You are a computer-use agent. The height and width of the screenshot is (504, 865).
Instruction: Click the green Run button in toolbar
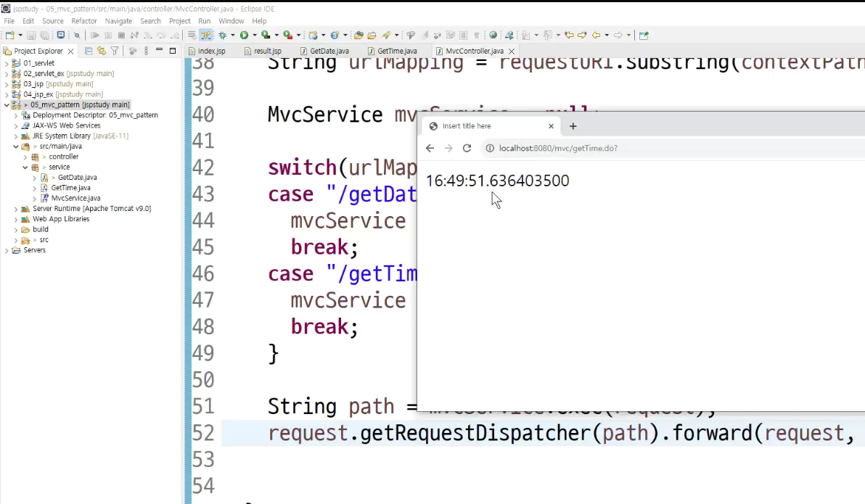coord(244,36)
